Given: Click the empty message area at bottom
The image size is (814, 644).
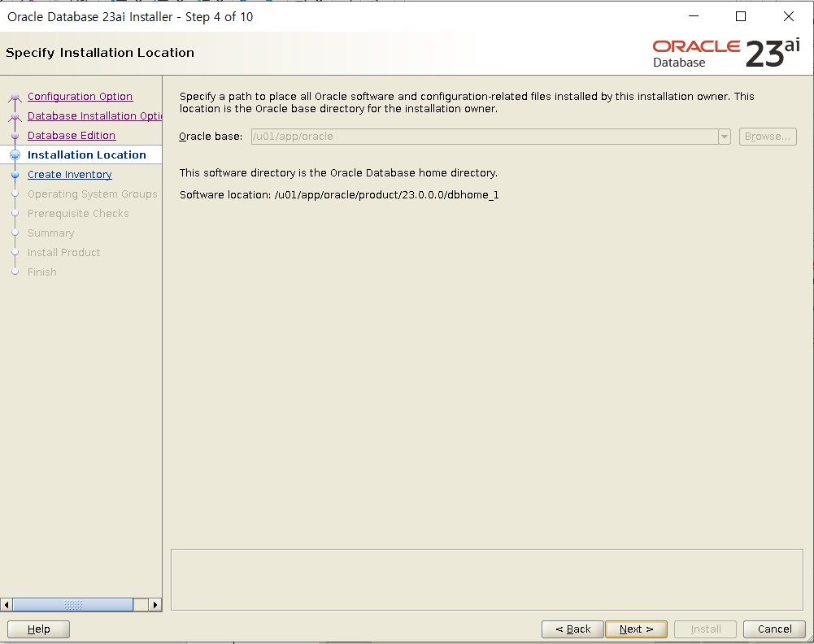Looking at the screenshot, I should (x=487, y=580).
